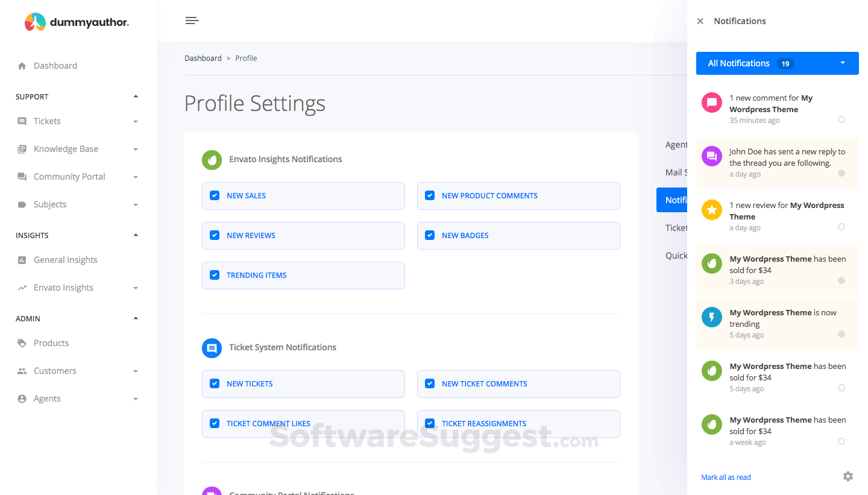Image resolution: width=868 pixels, height=495 pixels.
Task: Click the Dashboard breadcrumb link
Action: point(203,58)
